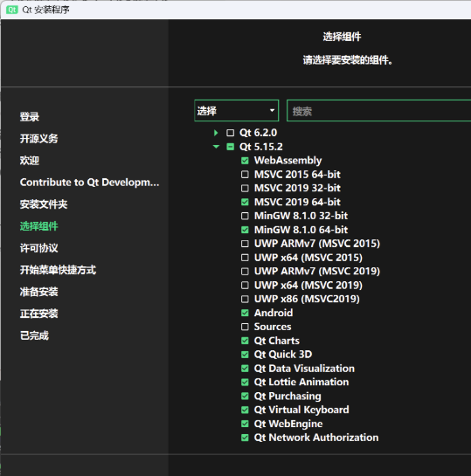Screen dimensions: 471x476
Task: Click the 欢迎 step in sidebar
Action: click(30, 161)
